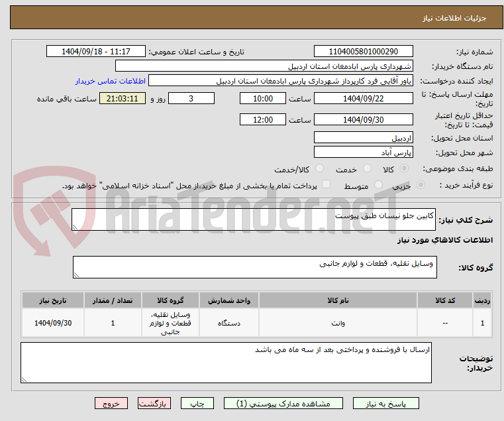Click the تاریخ نیاز column header
The width and height of the screenshot is (504, 421).
(x=53, y=300)
